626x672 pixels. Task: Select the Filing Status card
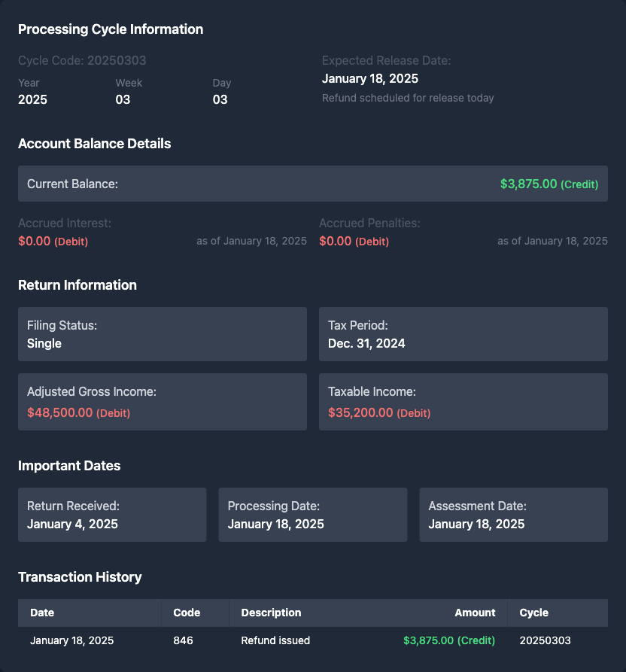(162, 334)
